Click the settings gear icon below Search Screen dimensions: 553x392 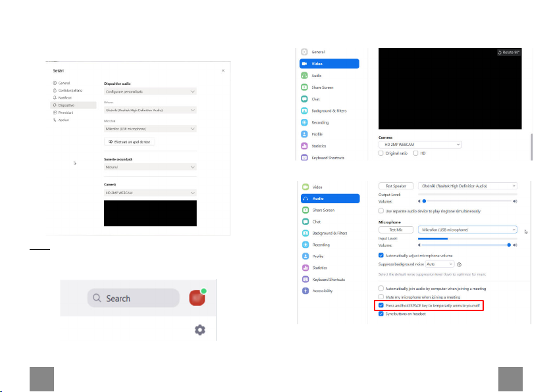[x=200, y=330]
